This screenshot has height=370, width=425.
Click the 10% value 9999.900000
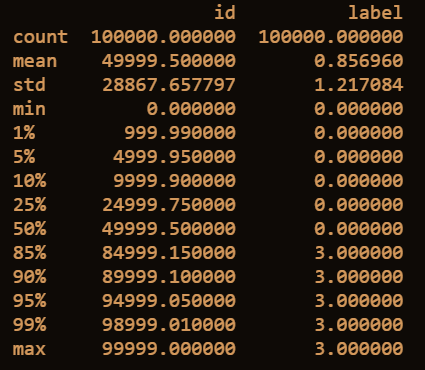174,181
